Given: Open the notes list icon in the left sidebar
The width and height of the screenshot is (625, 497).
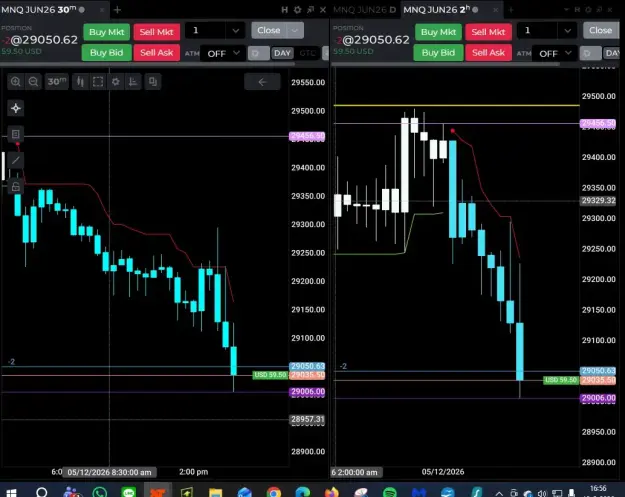Looking at the screenshot, I should pos(16,134).
